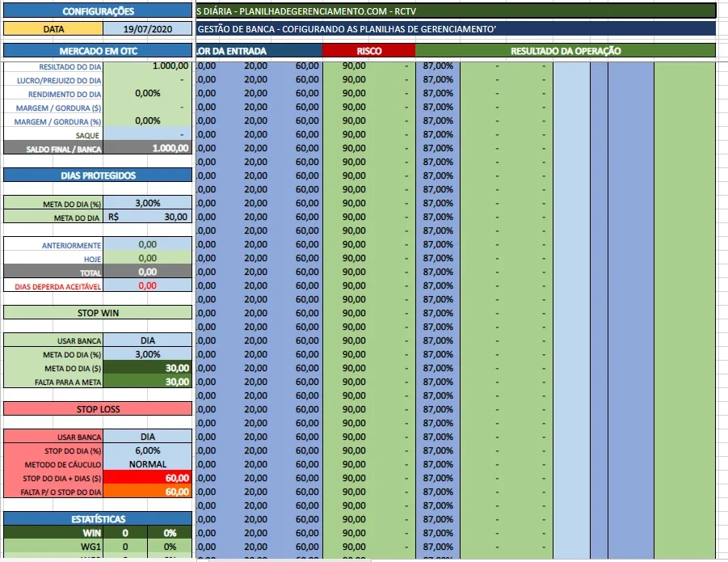Image resolution: width=728 pixels, height=562 pixels.
Task: Edit the date field 19/07/2020
Action: pyautogui.click(x=148, y=29)
